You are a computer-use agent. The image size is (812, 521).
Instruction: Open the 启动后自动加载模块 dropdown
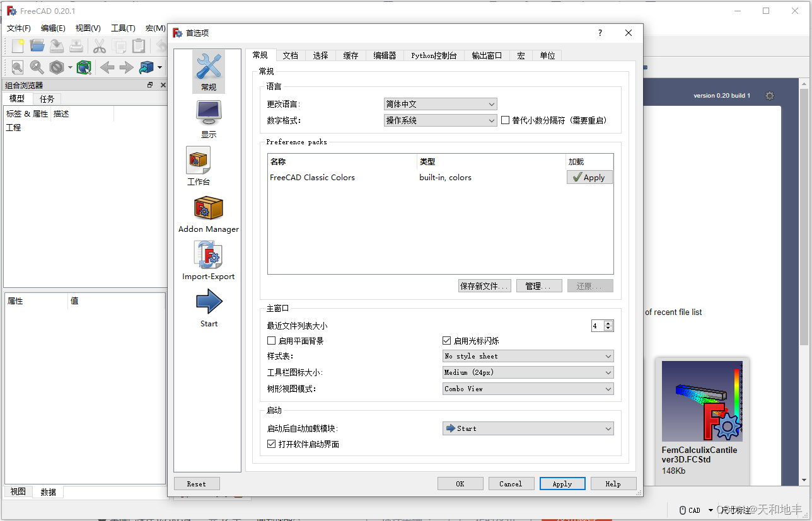pos(528,428)
